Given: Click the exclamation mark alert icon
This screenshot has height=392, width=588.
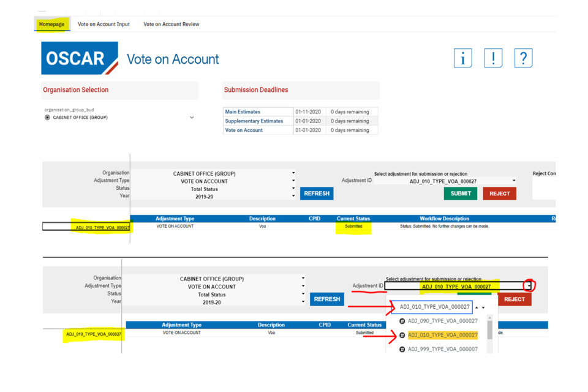Looking at the screenshot, I should (x=493, y=58).
